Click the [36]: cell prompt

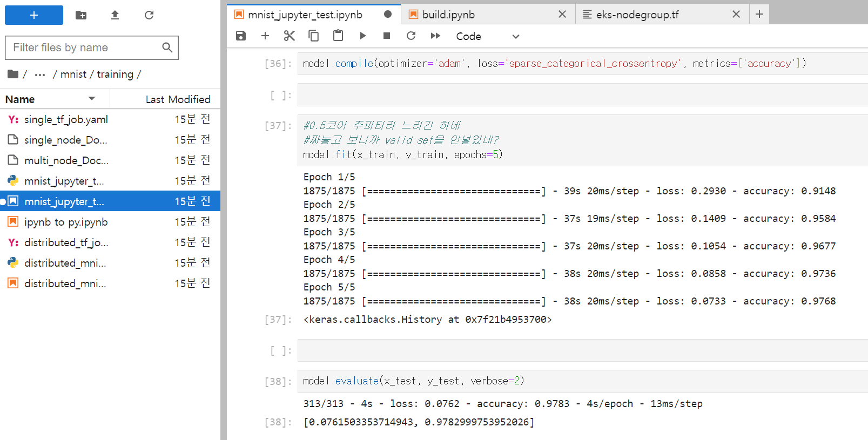coord(278,64)
